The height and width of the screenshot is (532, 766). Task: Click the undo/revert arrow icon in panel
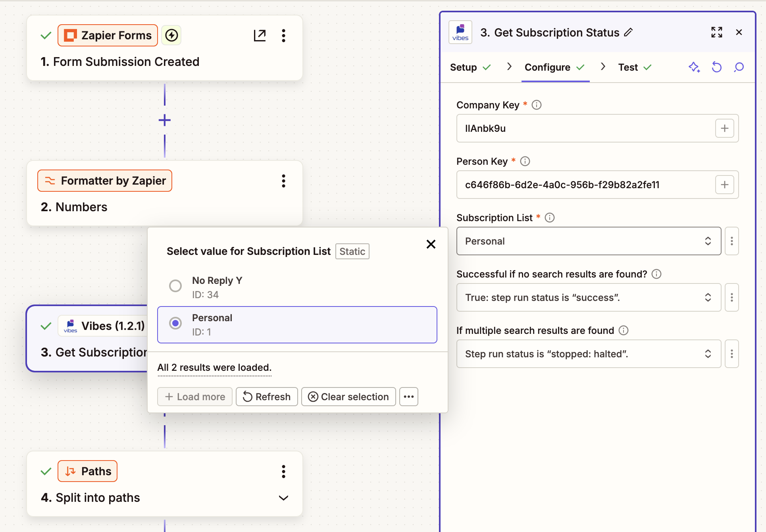click(x=716, y=67)
